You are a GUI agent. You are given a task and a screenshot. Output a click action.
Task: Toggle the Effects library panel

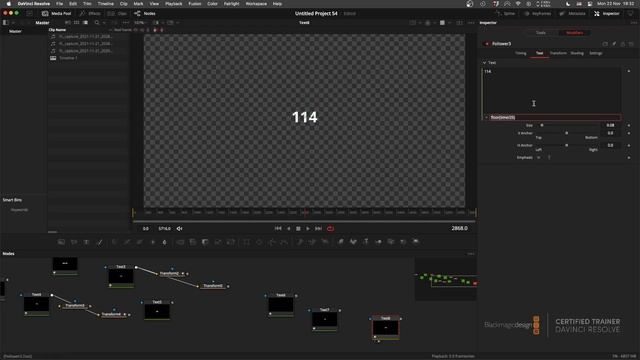90,13
